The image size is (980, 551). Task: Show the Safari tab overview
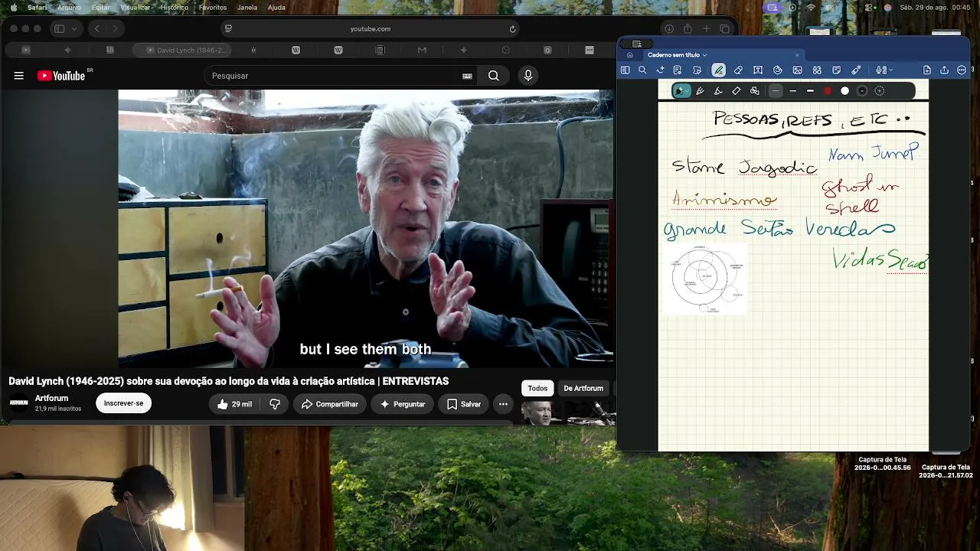[x=725, y=29]
